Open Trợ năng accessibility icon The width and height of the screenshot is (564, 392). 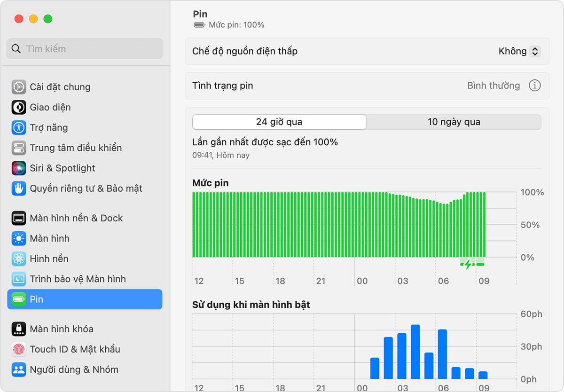click(19, 127)
